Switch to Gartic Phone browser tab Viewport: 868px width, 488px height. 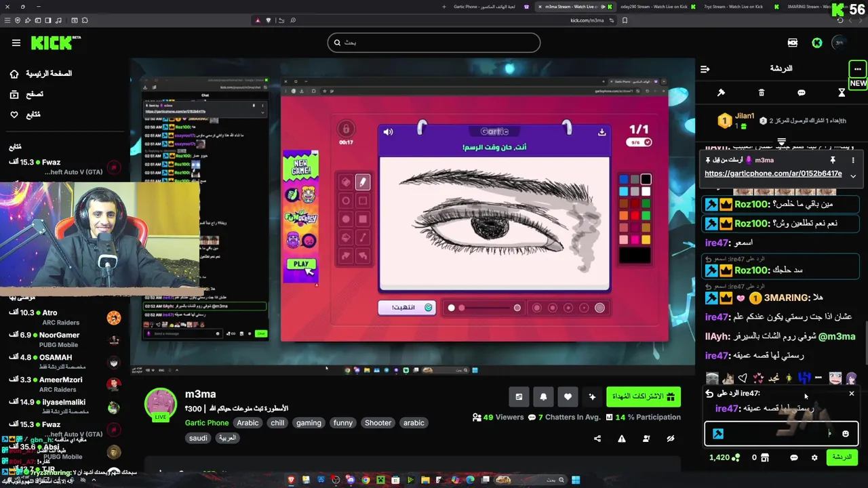point(484,7)
